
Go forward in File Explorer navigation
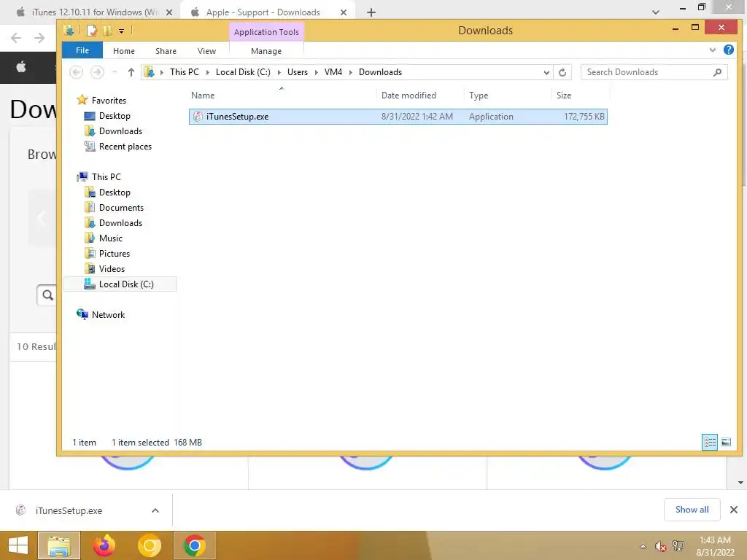[x=97, y=72]
